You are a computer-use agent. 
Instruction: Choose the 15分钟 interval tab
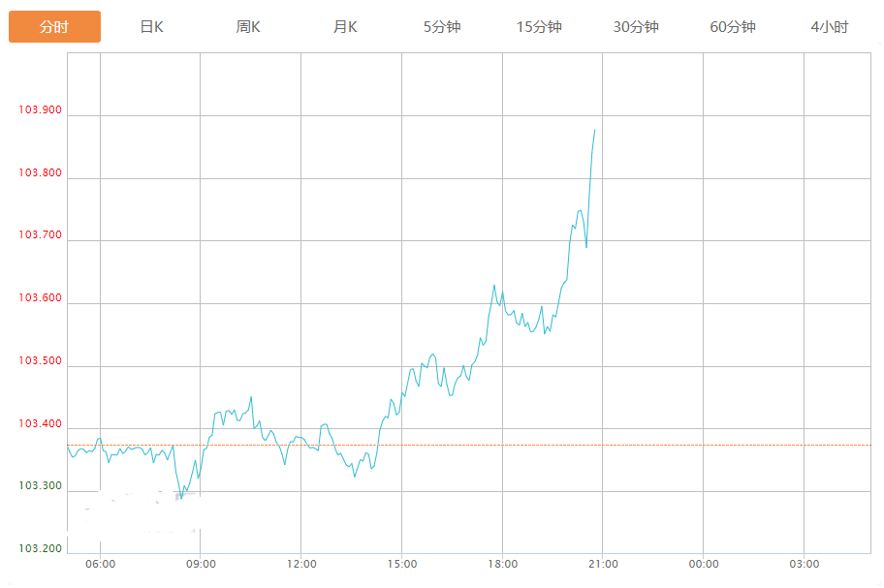539,27
